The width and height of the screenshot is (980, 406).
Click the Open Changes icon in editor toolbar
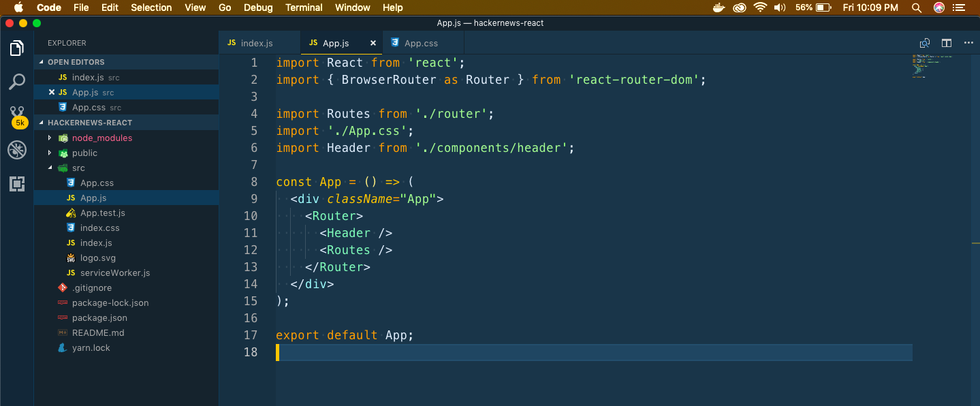click(924, 43)
